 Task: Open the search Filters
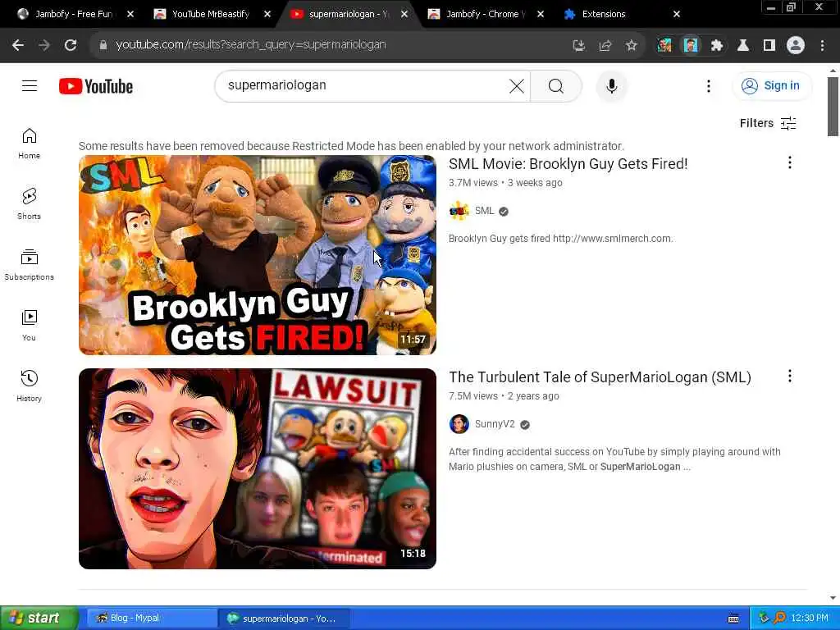point(768,123)
